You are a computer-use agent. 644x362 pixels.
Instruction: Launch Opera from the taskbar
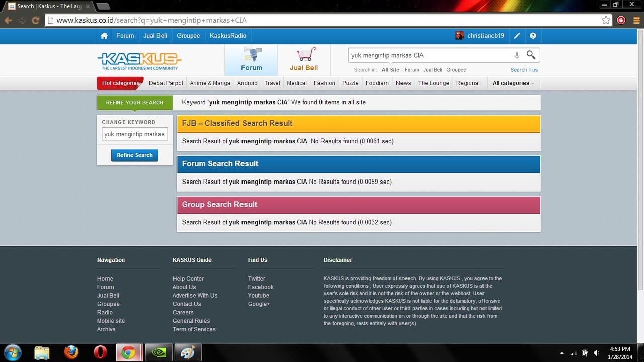click(100, 352)
